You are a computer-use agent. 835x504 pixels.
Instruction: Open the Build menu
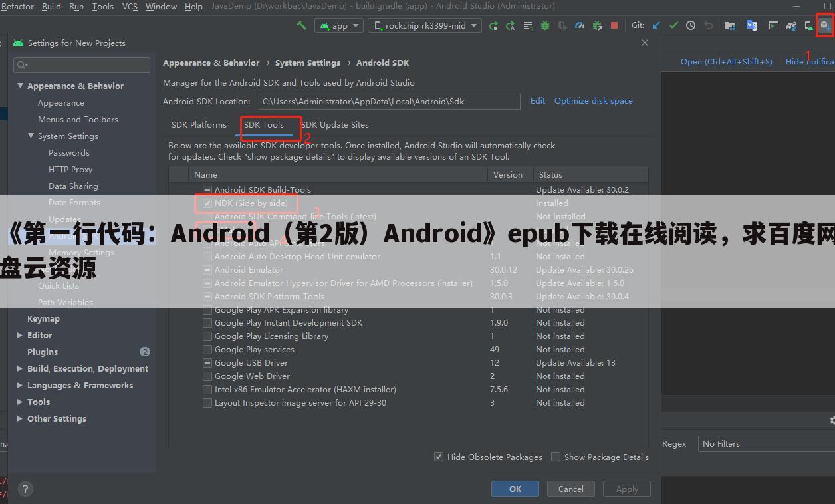click(x=51, y=6)
